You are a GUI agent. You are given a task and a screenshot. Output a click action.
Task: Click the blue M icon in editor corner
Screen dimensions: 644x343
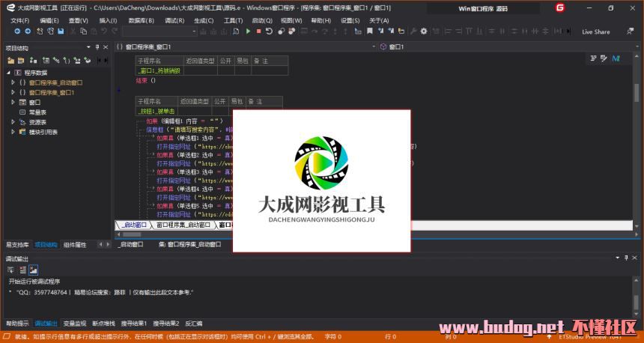coord(616,58)
